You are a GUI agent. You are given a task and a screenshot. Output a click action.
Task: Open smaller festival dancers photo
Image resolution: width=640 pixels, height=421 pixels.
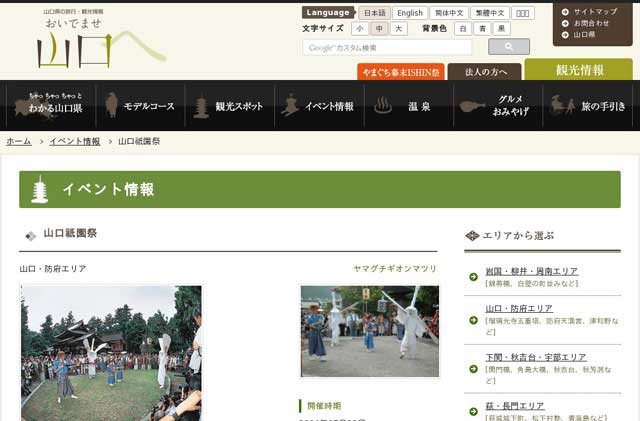[370, 331]
